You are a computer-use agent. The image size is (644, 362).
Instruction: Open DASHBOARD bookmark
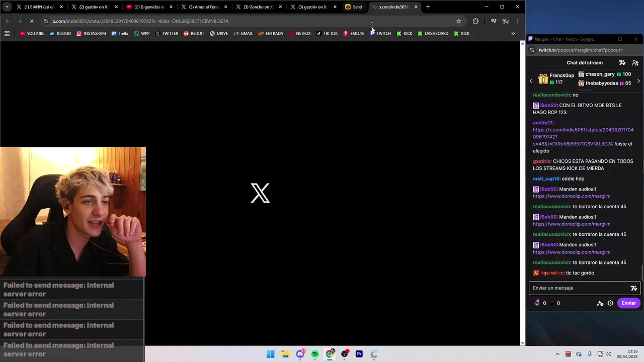pos(433,34)
